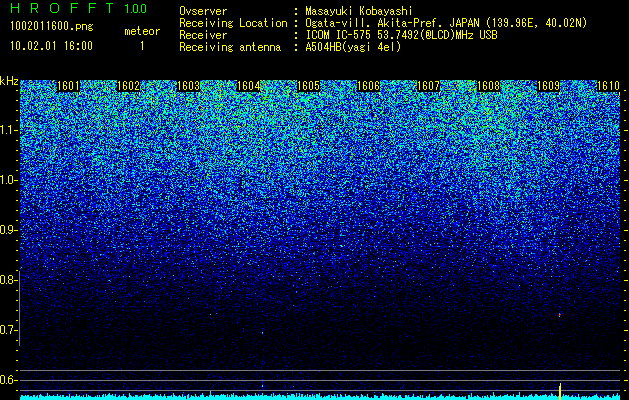The image size is (629, 400).
Task: Click the 1610 time marker
Action: [609, 86]
